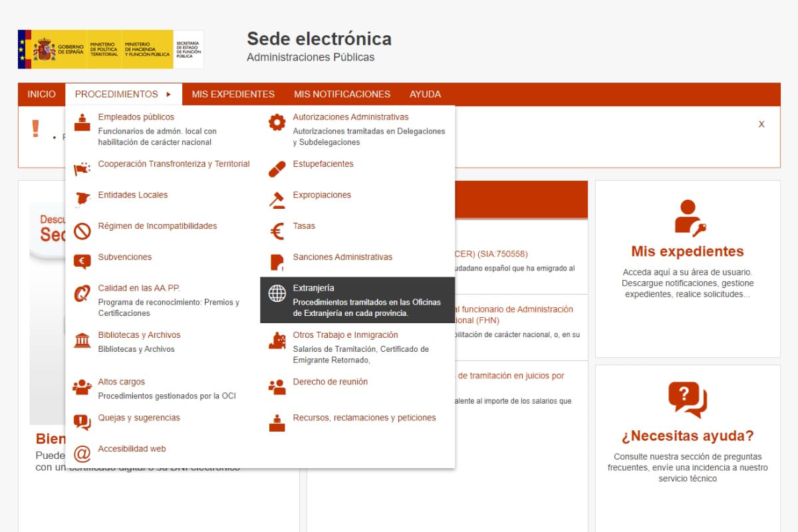The height and width of the screenshot is (532, 798).
Task: Click the Entidades Locales map icon
Action: [82, 199]
